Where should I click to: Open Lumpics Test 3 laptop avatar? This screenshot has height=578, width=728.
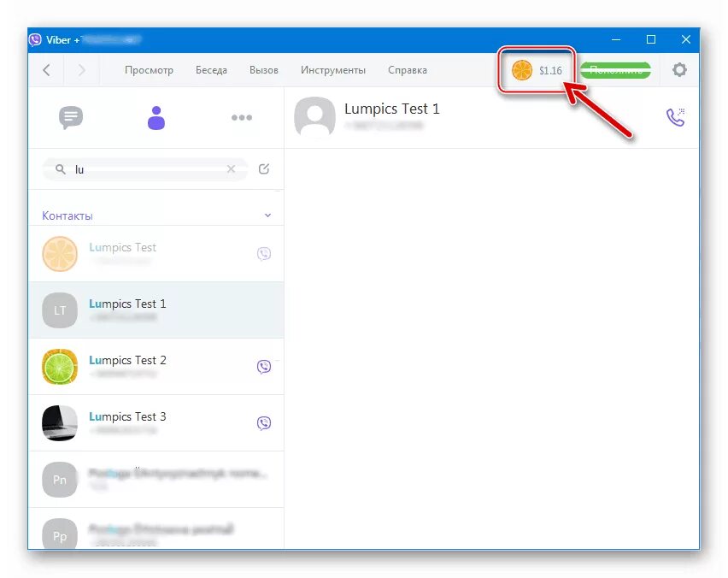(60, 423)
